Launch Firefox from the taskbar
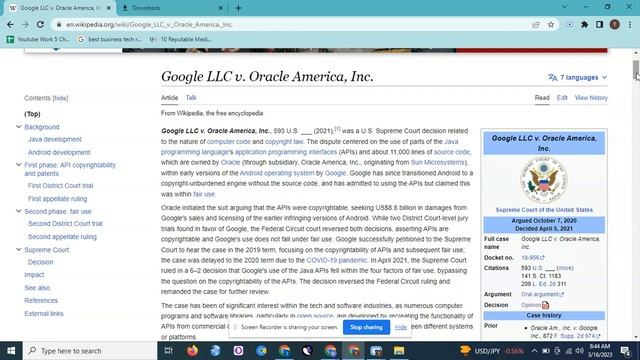 tap(192, 351)
